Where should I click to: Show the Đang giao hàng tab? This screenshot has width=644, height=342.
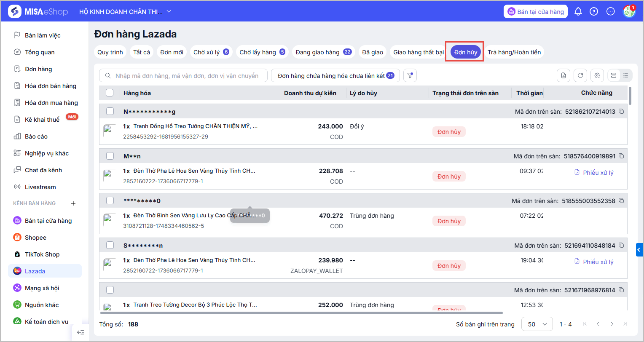tap(324, 52)
